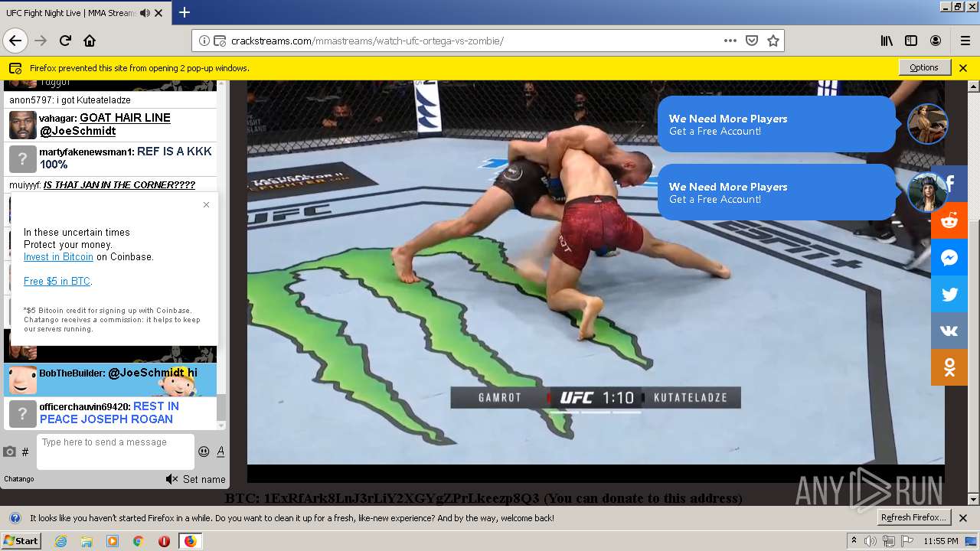Open chat text formatting A icon
Image resolution: width=980 pixels, height=551 pixels.
(x=220, y=452)
